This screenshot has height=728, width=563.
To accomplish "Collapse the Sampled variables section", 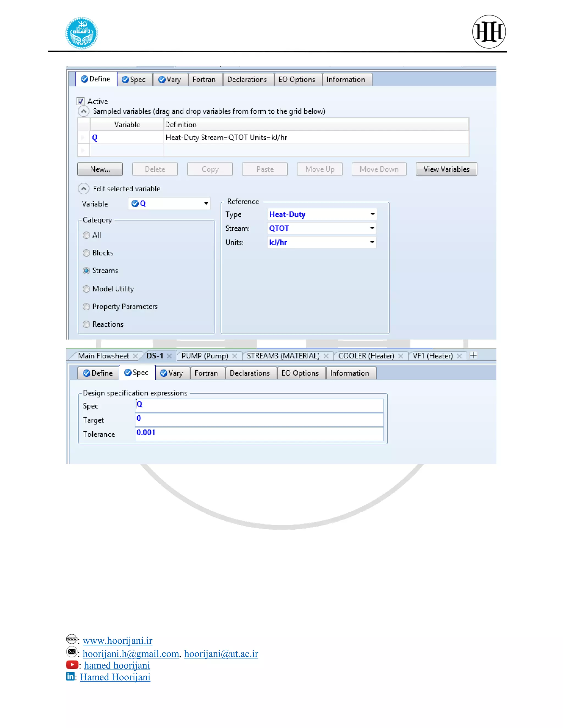I will [x=83, y=111].
